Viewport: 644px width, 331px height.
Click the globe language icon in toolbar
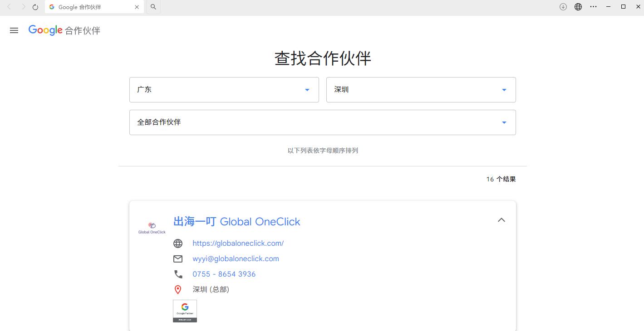point(578,7)
